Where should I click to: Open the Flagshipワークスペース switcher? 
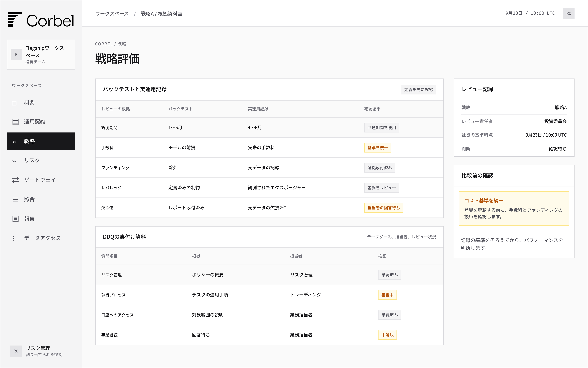tap(41, 55)
